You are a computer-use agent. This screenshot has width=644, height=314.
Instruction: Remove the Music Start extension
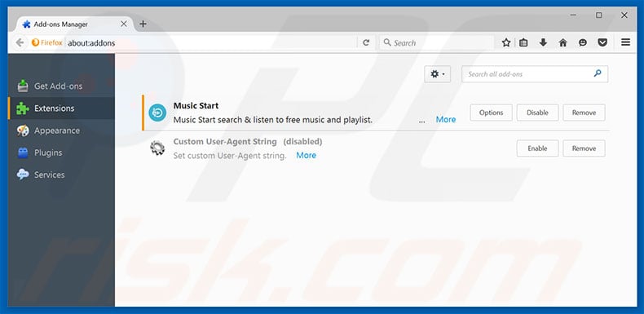pyautogui.click(x=584, y=113)
